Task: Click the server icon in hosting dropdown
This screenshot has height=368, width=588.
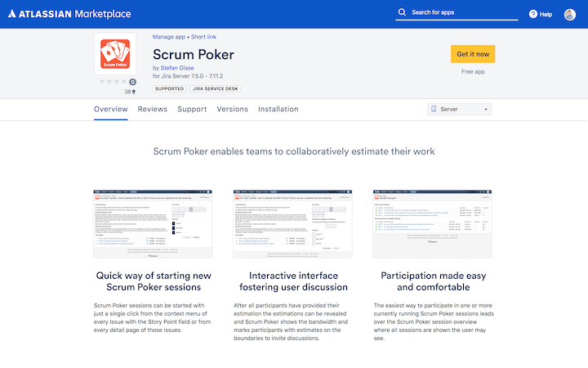Action: 434,109
